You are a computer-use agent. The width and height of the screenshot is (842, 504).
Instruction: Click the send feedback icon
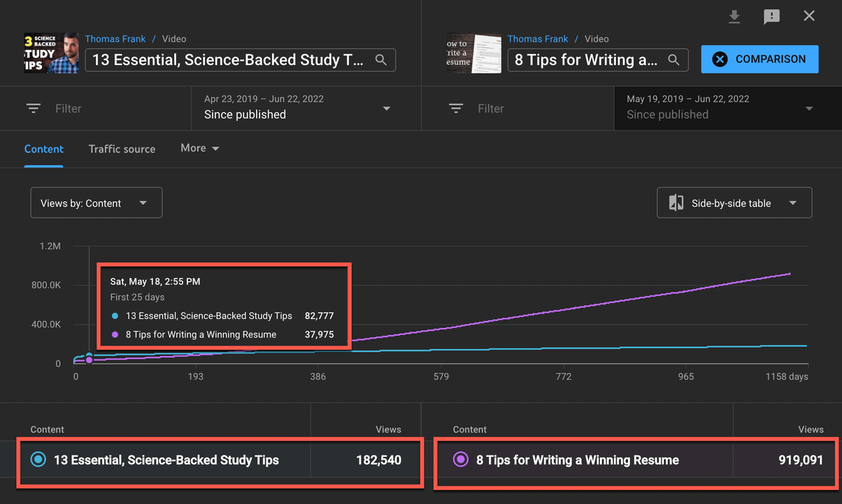772,17
